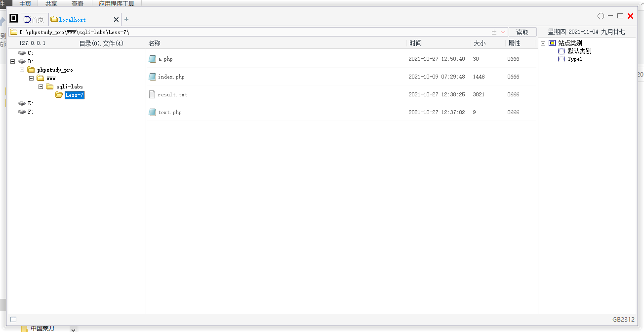
Task: Select the C: drive in the tree
Action: pos(30,53)
